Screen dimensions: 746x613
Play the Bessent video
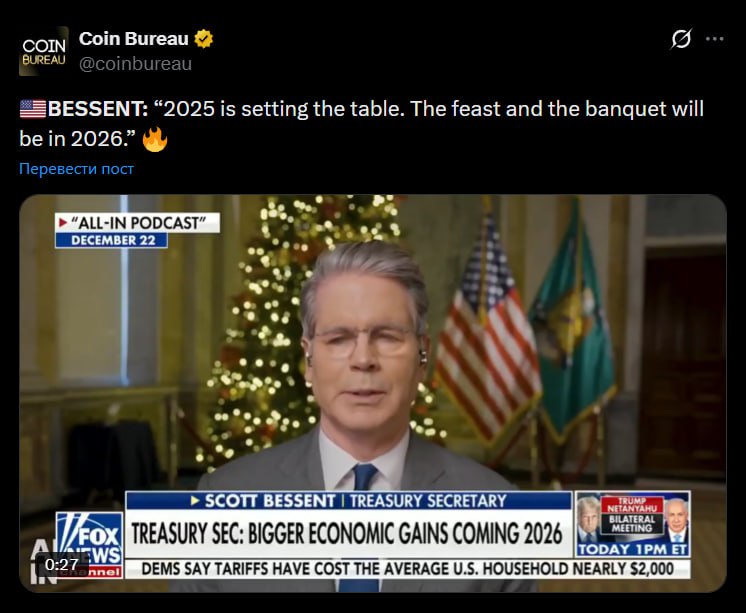tap(373, 393)
